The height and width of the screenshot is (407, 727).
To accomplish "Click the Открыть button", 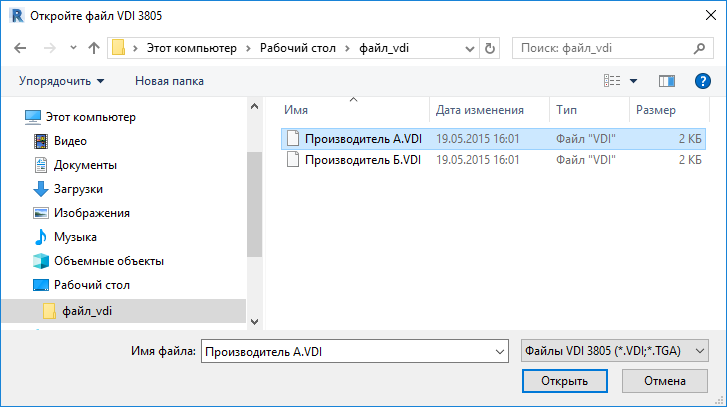I will tap(564, 381).
